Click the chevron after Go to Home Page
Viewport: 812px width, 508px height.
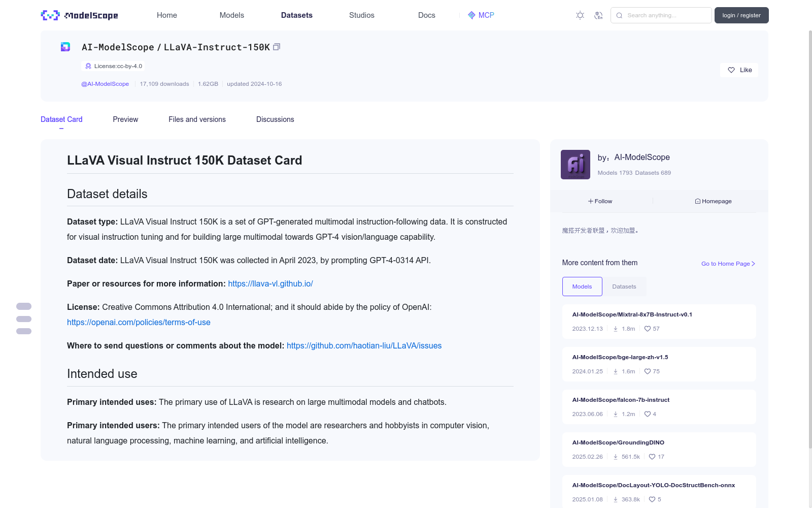pyautogui.click(x=754, y=264)
